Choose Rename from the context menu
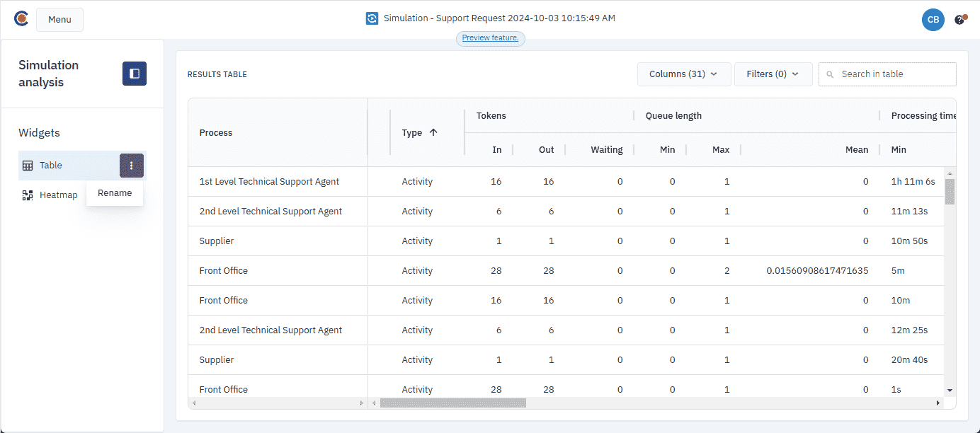980x433 pixels. point(115,193)
